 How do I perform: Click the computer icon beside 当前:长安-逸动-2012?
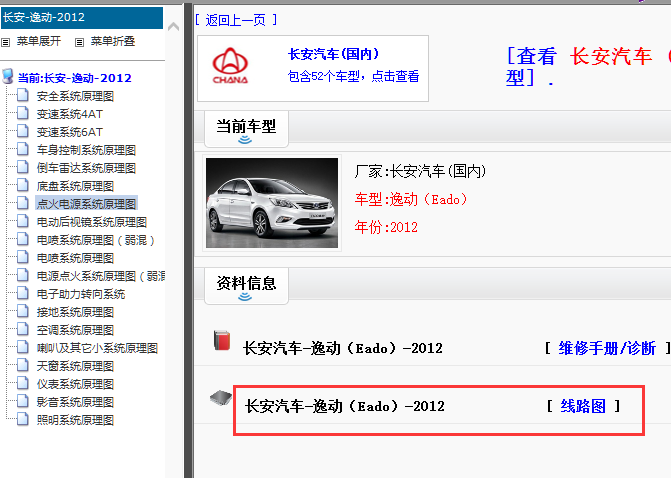pos(8,76)
